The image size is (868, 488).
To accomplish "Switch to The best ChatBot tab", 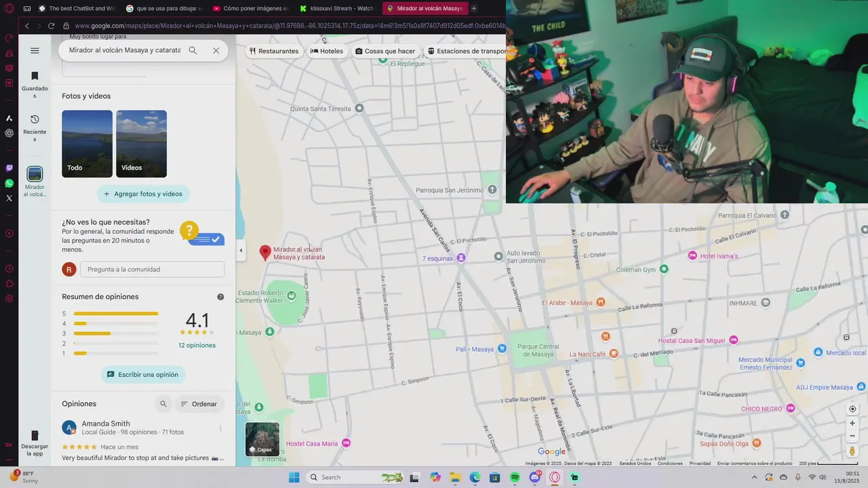I will tap(77, 8).
